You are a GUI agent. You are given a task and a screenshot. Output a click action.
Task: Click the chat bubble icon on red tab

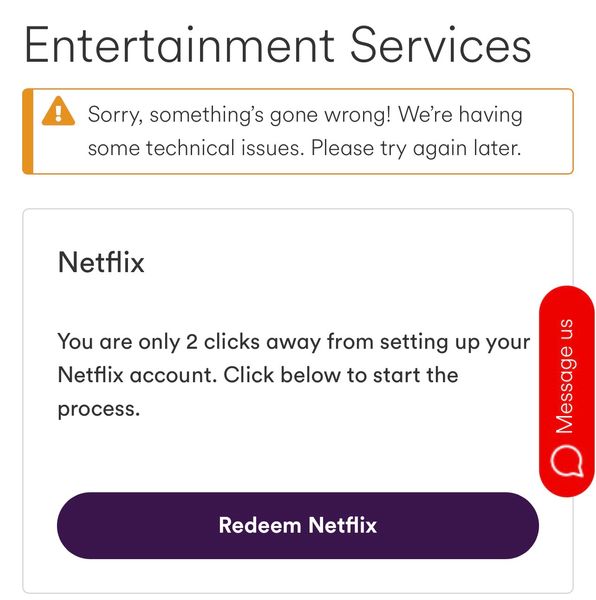tap(567, 460)
